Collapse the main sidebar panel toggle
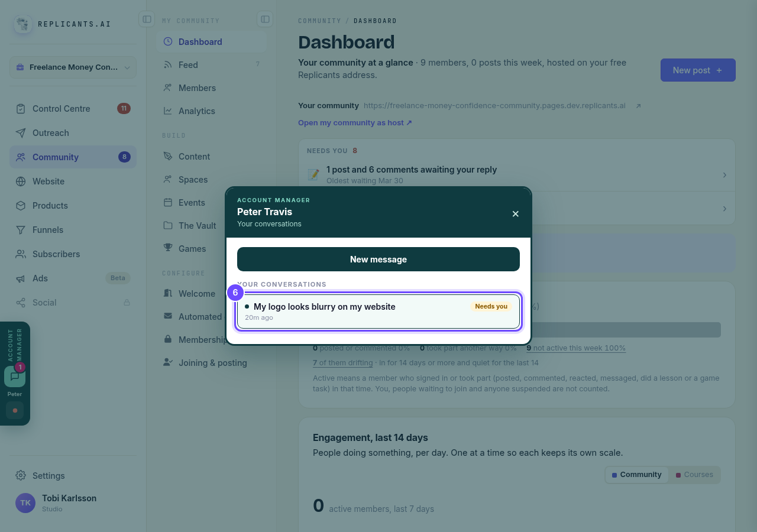This screenshot has width=757, height=532. coord(147,20)
